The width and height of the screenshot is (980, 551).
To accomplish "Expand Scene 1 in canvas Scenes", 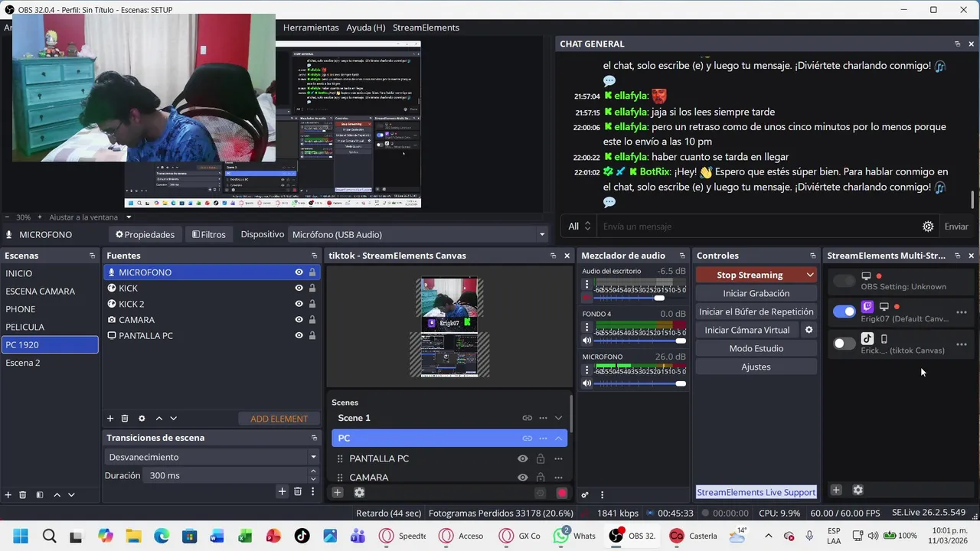I will 558,418.
